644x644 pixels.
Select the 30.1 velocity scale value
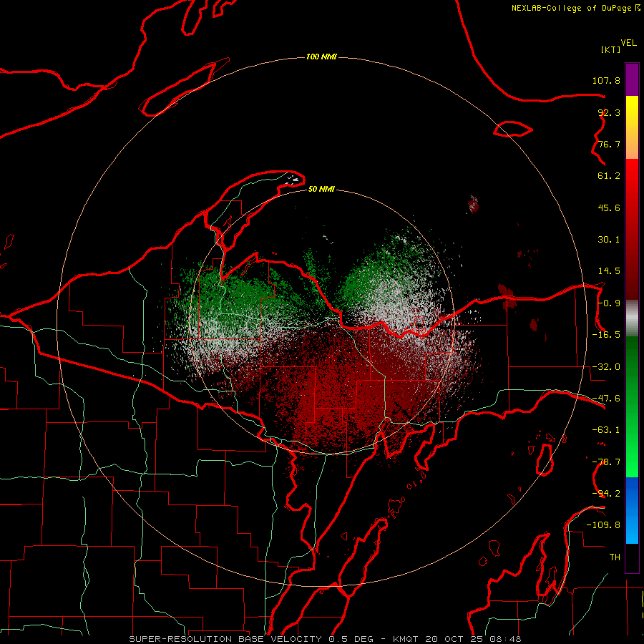pos(609,240)
